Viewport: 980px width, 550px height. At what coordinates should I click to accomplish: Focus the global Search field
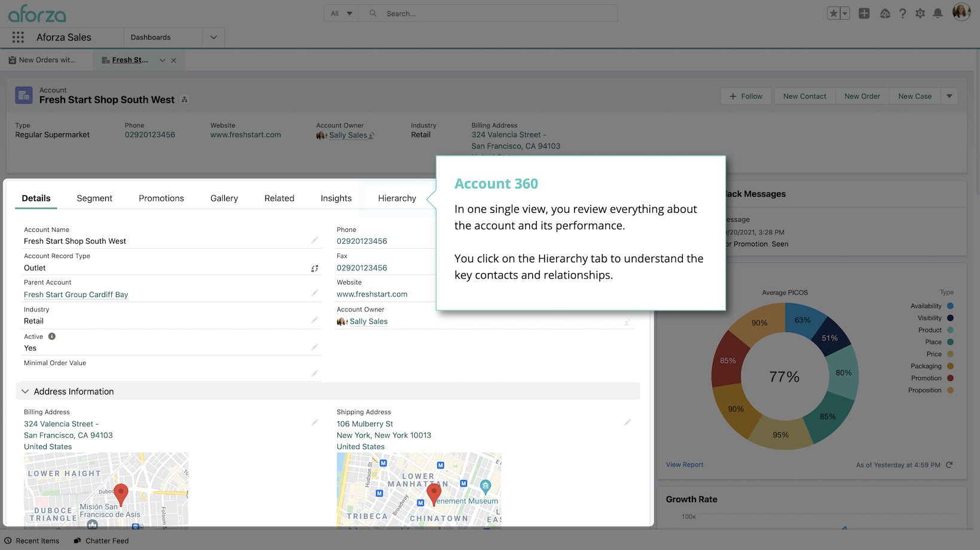pyautogui.click(x=488, y=13)
